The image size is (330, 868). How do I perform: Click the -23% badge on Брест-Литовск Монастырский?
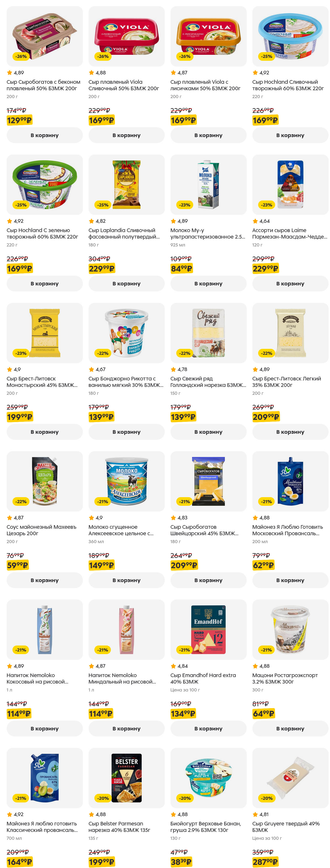click(x=21, y=353)
